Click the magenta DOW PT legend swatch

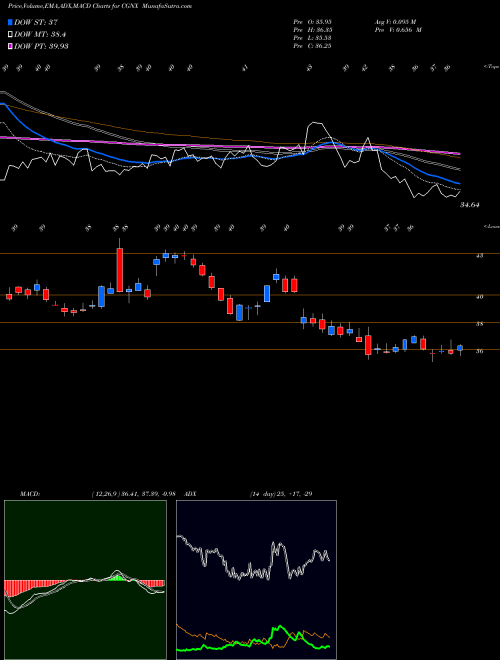(x=10, y=46)
